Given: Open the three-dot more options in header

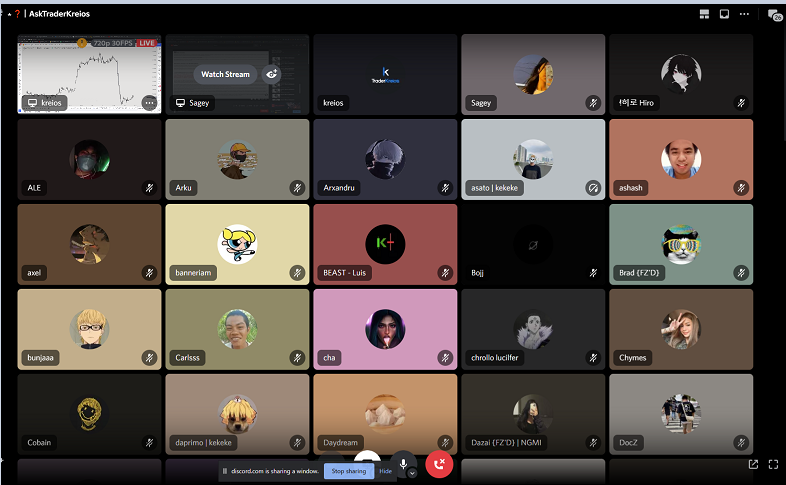Looking at the screenshot, I should [744, 14].
